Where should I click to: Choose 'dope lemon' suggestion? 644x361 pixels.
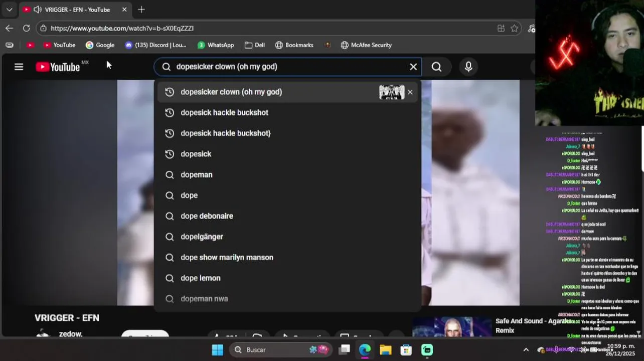[288, 278]
